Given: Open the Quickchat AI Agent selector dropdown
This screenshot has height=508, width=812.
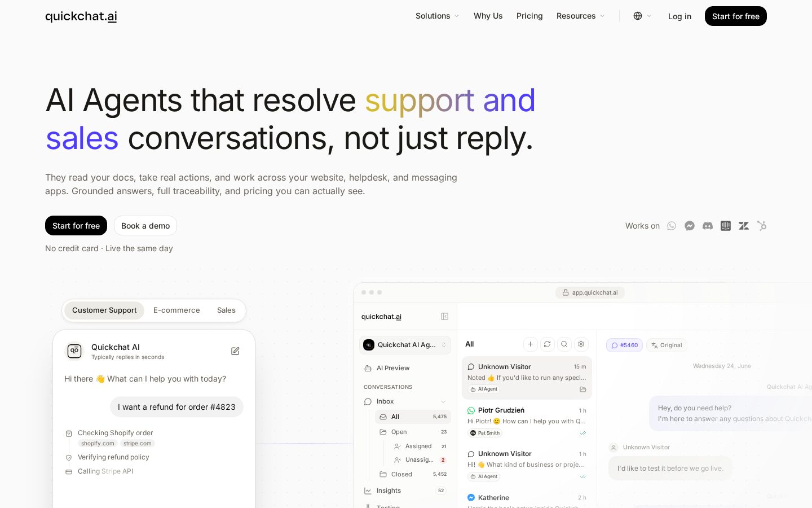Looking at the screenshot, I should 405,345.
